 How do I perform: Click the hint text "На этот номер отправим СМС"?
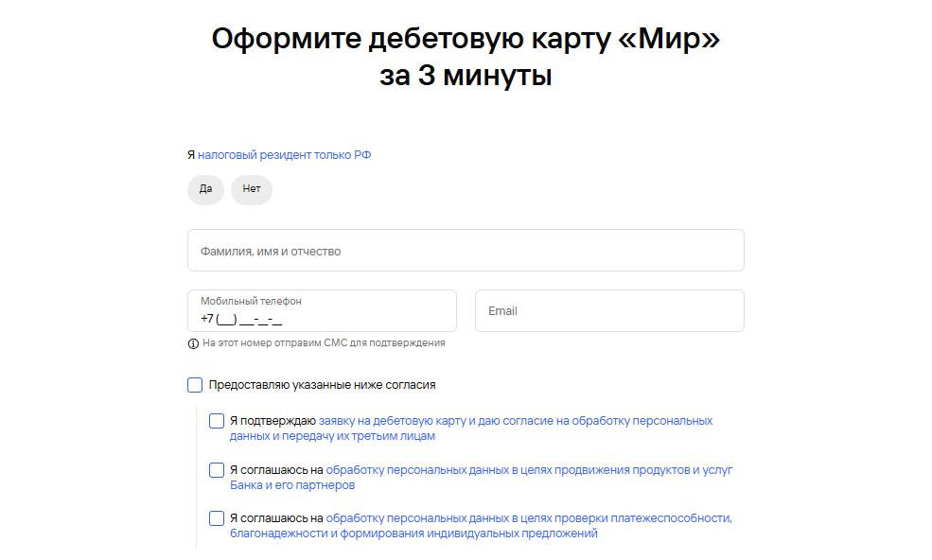click(324, 343)
